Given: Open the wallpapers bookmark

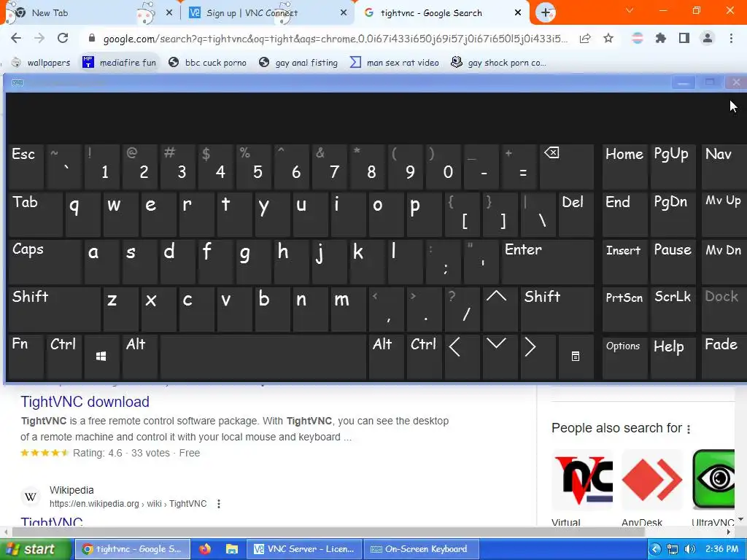Looking at the screenshot, I should click(x=41, y=63).
